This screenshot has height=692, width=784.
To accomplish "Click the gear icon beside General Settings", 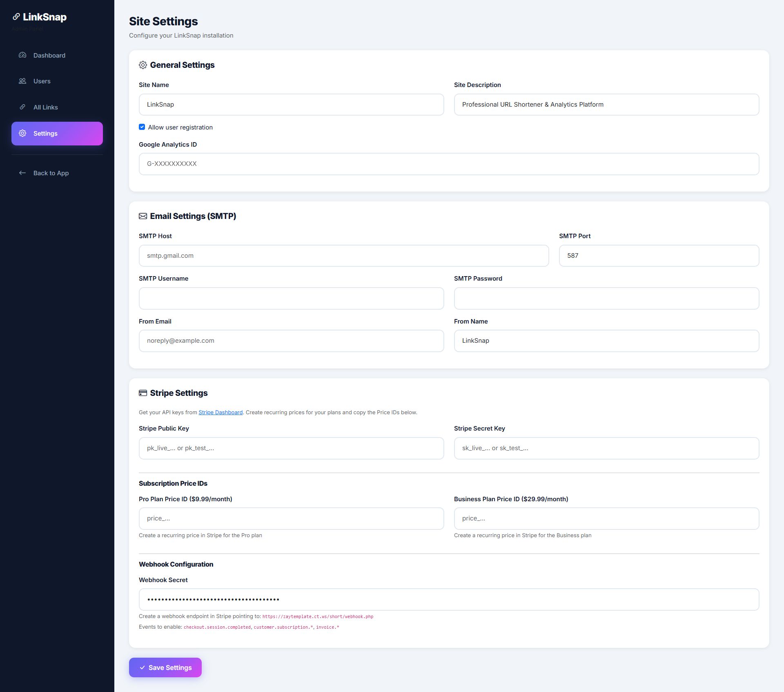I will [x=143, y=65].
